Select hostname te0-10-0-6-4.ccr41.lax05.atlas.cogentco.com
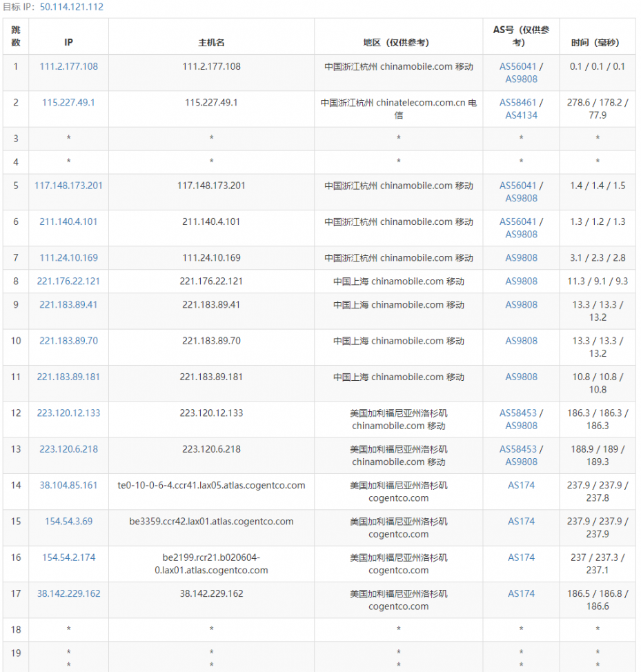The width and height of the screenshot is (641, 672). pos(211,485)
